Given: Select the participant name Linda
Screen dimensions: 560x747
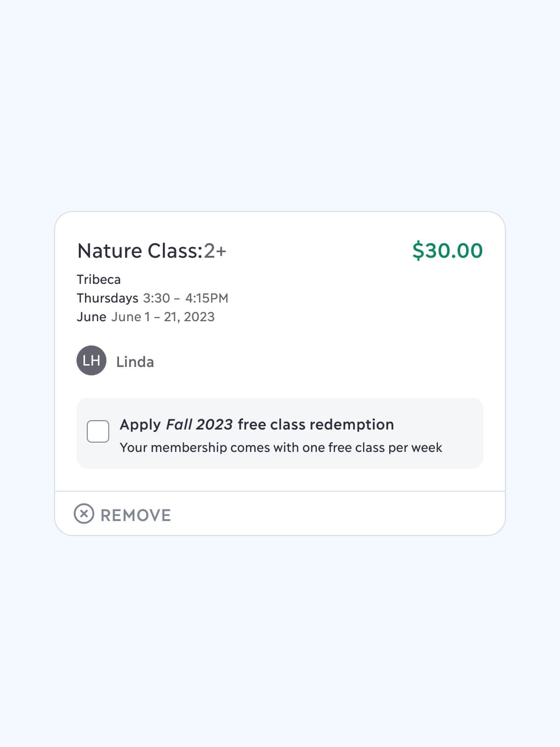Looking at the screenshot, I should click(135, 362).
